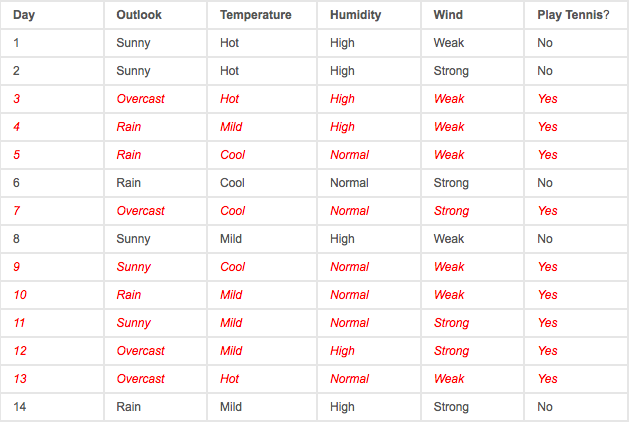Viewport: 629px width, 422px height.
Task: Click Day 9's Cool temperature cell
Action: click(262, 267)
